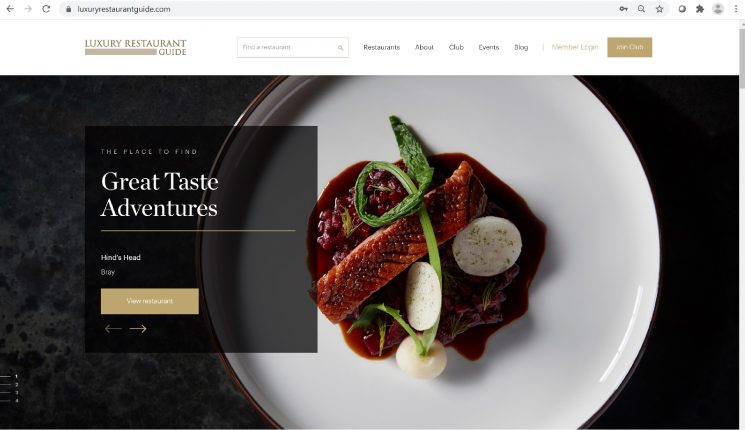
Task: Bookmark page with the star icon
Action: pos(659,9)
